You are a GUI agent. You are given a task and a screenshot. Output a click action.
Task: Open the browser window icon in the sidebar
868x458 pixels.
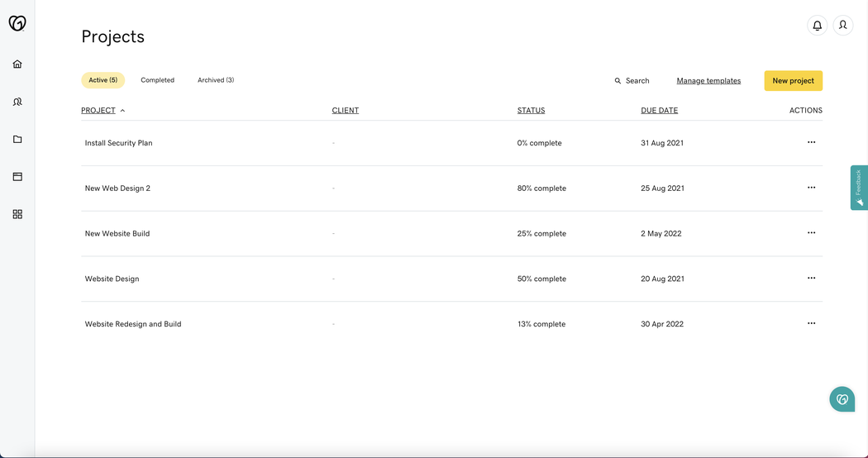tap(17, 177)
